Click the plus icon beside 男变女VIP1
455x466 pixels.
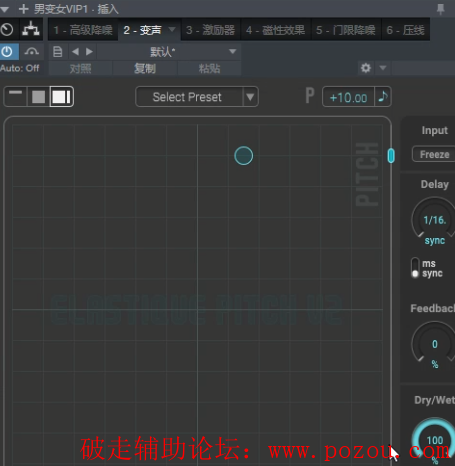tap(23, 9)
